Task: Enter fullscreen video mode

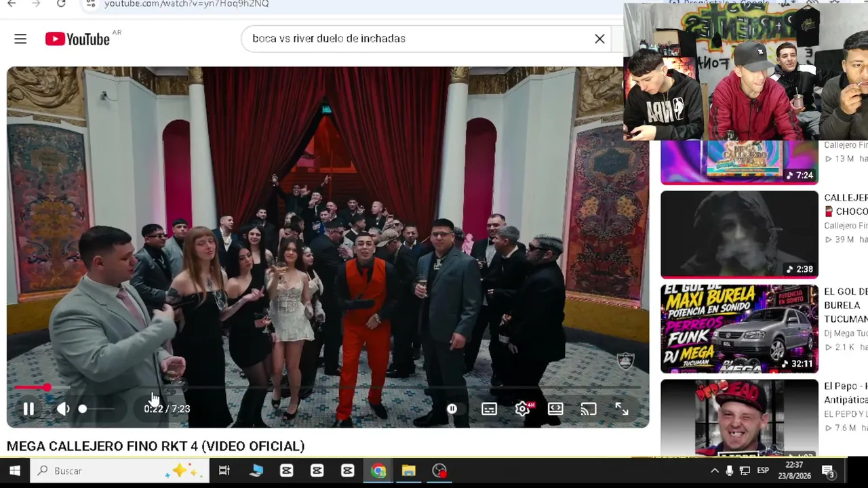Action: [621, 409]
